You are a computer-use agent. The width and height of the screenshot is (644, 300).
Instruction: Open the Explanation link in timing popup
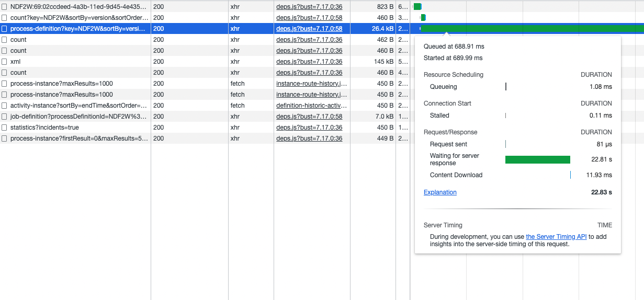tap(440, 192)
